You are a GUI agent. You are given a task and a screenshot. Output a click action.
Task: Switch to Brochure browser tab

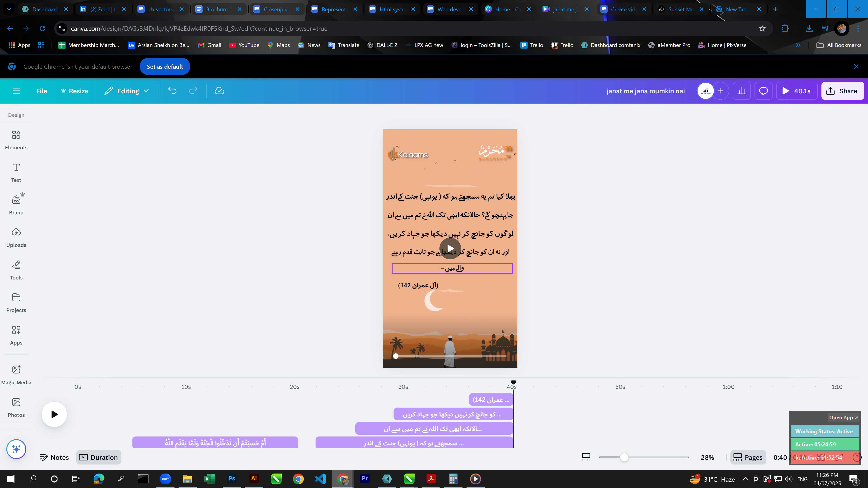click(218, 9)
